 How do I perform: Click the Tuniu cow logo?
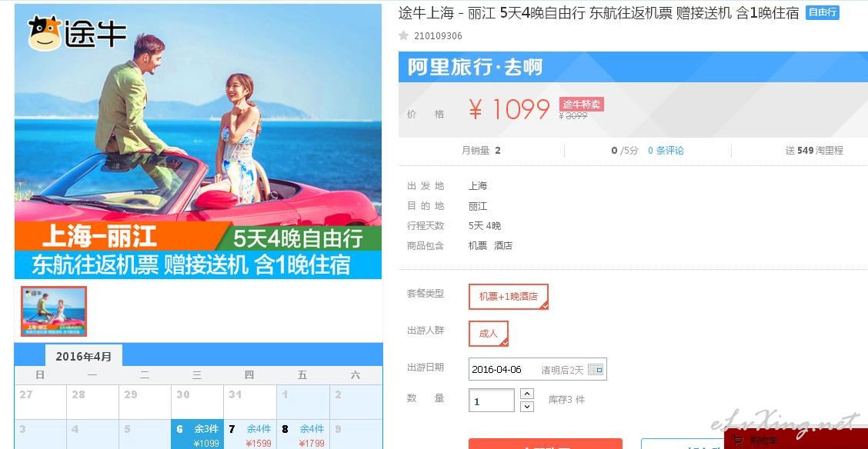point(45,33)
